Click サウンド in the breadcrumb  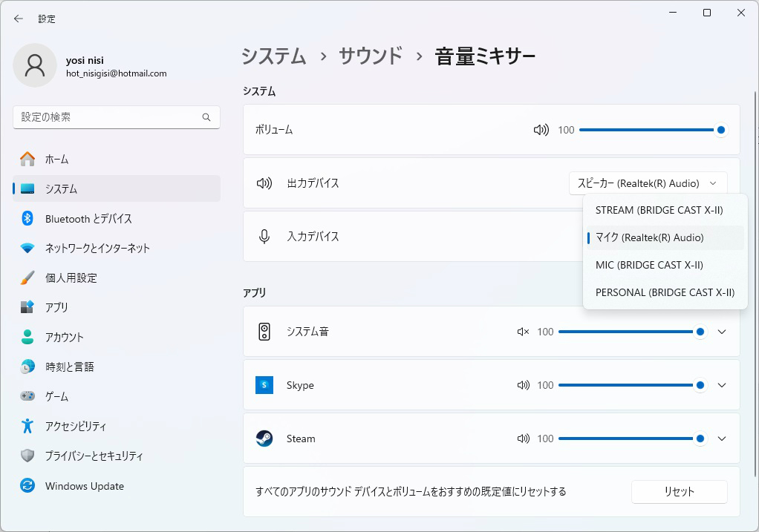point(371,56)
